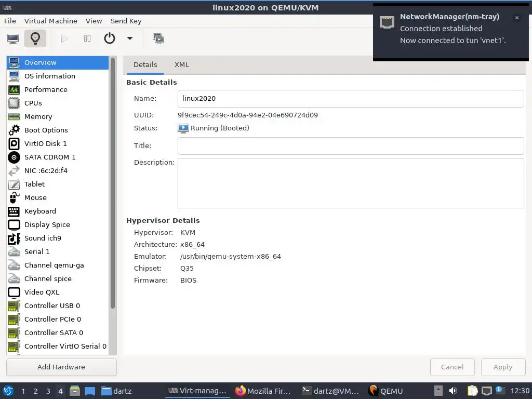Switch to the dartz@VM terminal in taskbar
The width and height of the screenshot is (532, 399).
point(330,391)
